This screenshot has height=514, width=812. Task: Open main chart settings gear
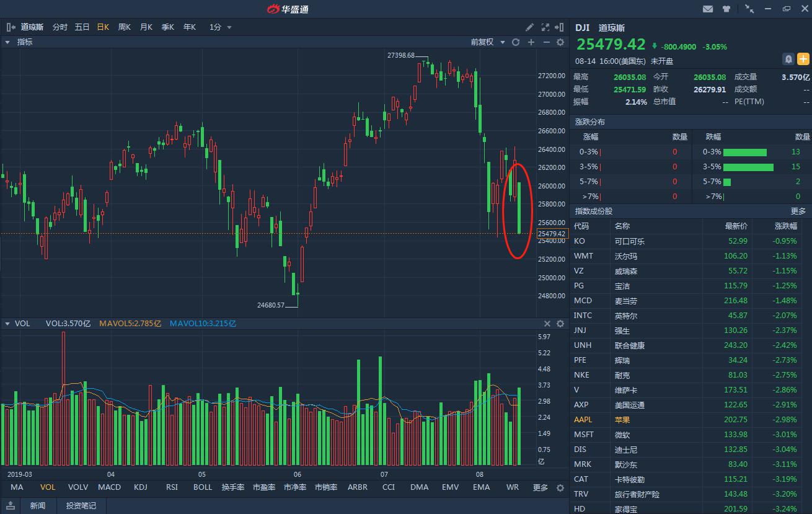click(x=560, y=42)
